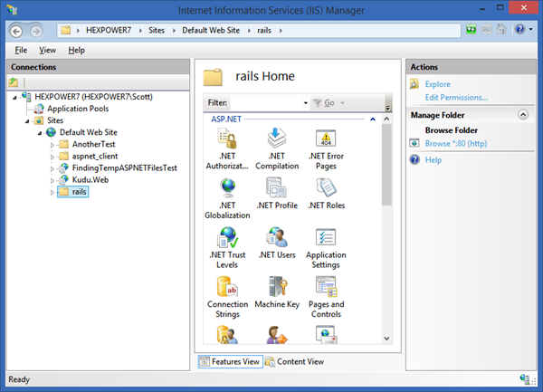Open the View menu
Viewport: 543px width, 392px height.
point(47,50)
